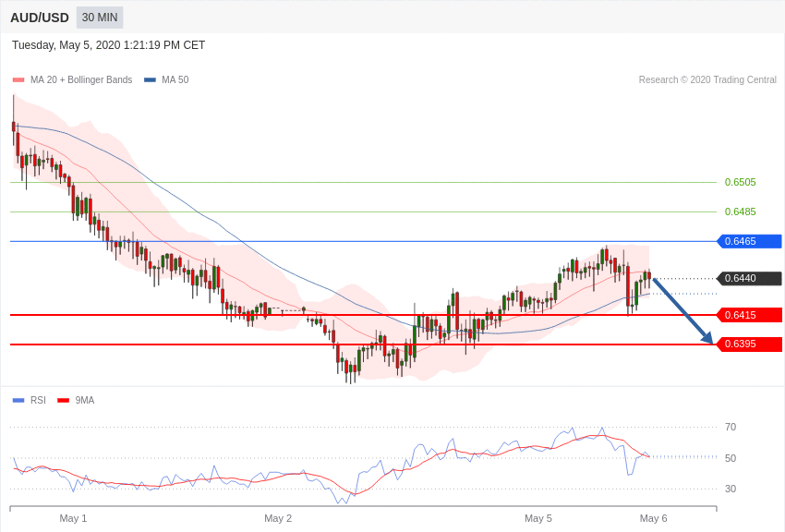Click the 0.6485 resistance level label
The height and width of the screenshot is (532, 785).
click(740, 212)
